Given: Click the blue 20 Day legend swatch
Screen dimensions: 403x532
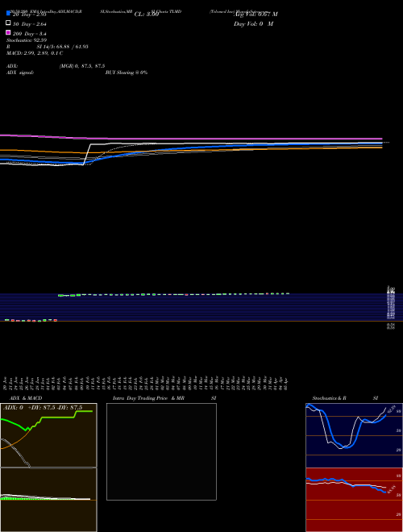Looking at the screenshot, I should [x=9, y=13].
